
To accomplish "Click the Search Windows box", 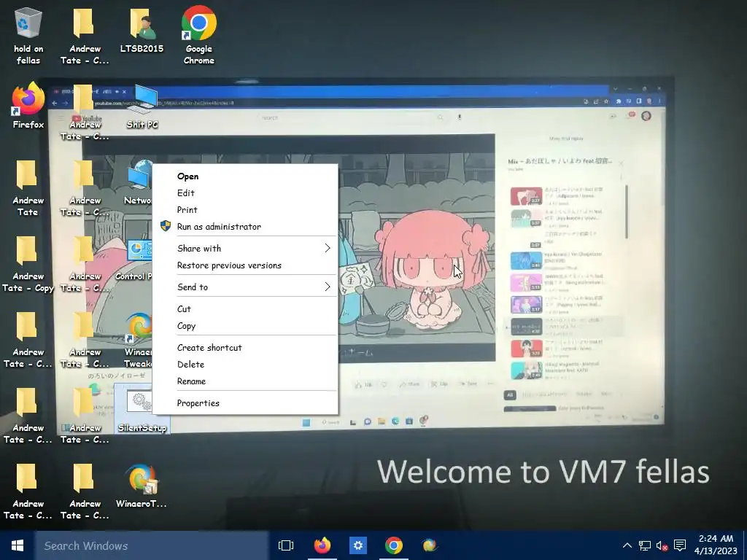I will tap(152, 545).
